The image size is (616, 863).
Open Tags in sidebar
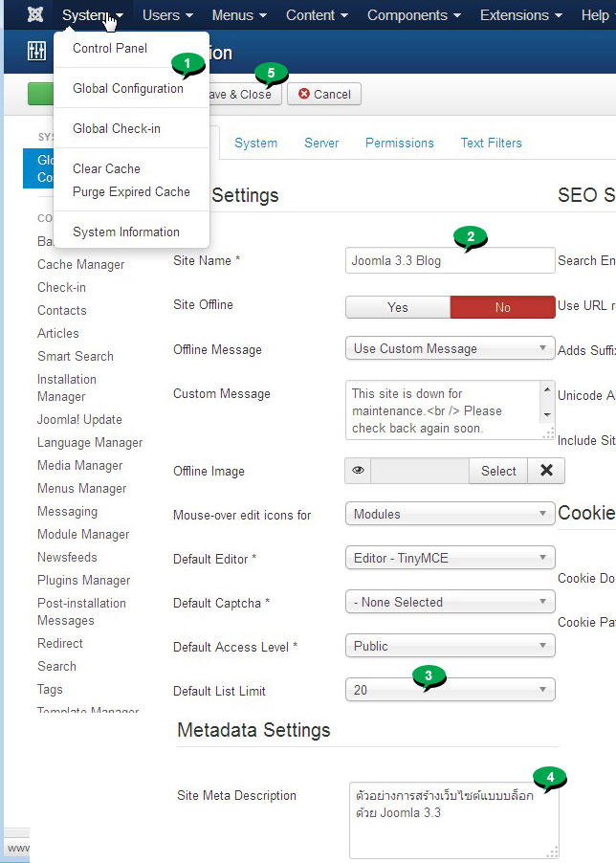tap(50, 690)
